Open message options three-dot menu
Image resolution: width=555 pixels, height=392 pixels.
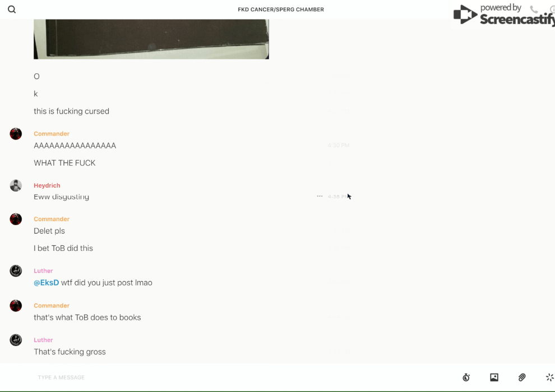pyautogui.click(x=320, y=196)
